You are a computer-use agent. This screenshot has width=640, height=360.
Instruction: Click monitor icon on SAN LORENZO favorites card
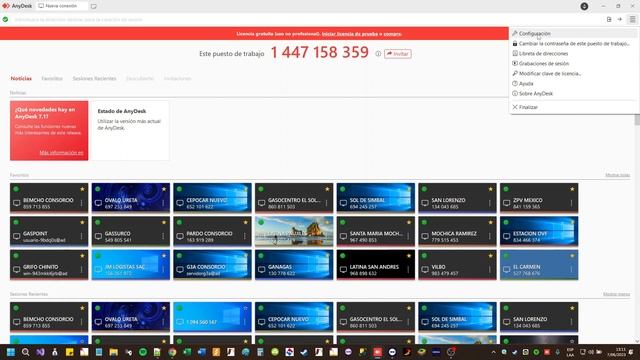pyautogui.click(x=425, y=203)
